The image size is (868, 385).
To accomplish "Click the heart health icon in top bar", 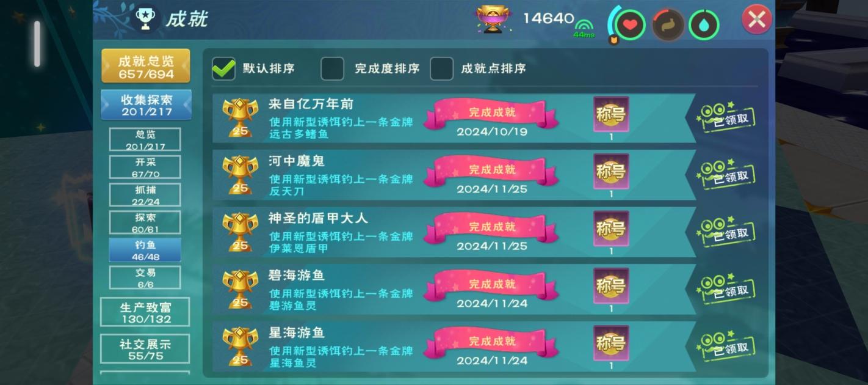I will click(x=630, y=25).
